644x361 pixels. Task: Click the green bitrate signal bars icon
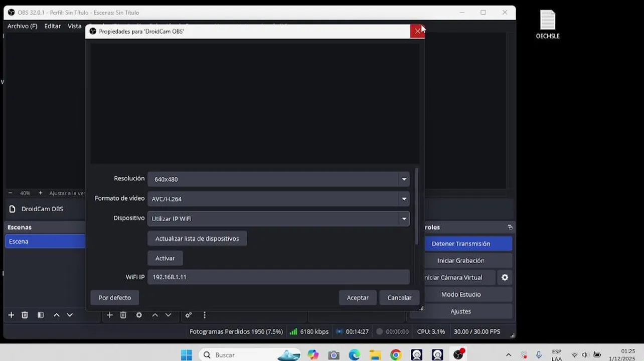click(293, 331)
